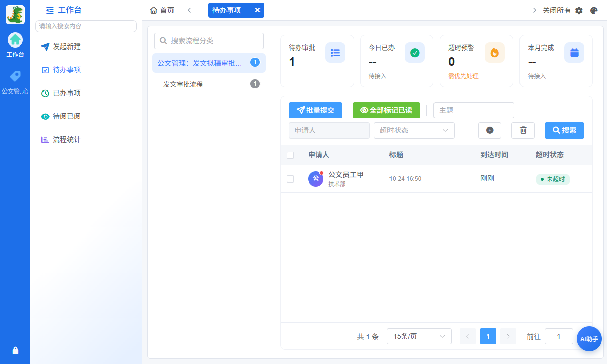Click the round plus icon button
The image size is (607, 364).
tap(490, 130)
